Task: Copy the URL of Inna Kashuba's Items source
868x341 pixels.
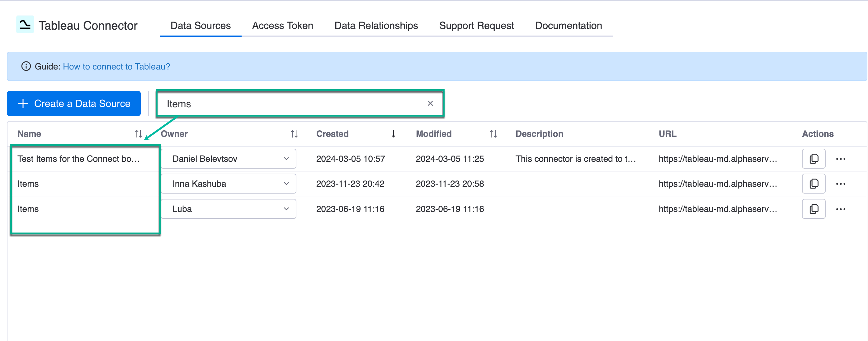Action: [x=814, y=184]
